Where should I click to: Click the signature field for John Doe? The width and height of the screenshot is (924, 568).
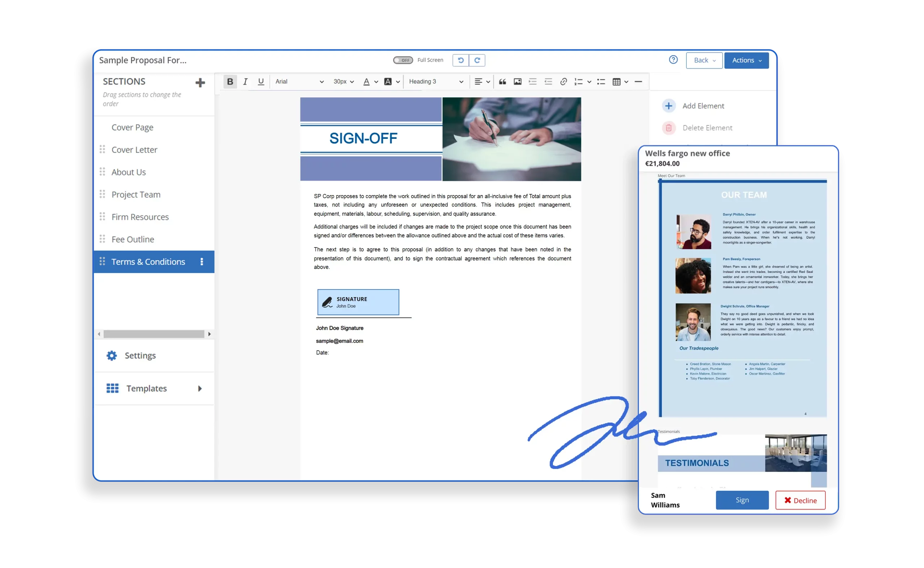click(x=358, y=301)
